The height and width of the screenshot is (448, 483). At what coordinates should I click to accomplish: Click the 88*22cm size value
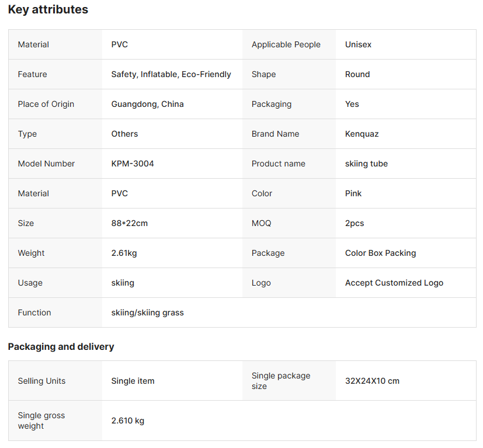[x=130, y=223]
